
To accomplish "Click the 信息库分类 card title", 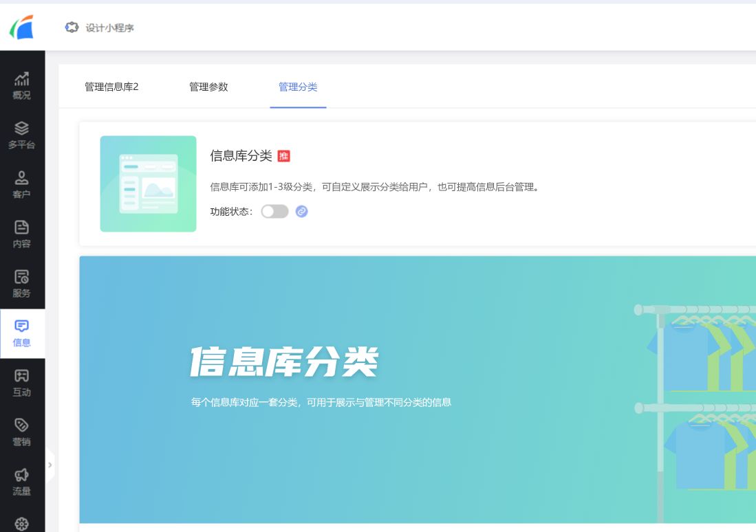I will coord(241,155).
